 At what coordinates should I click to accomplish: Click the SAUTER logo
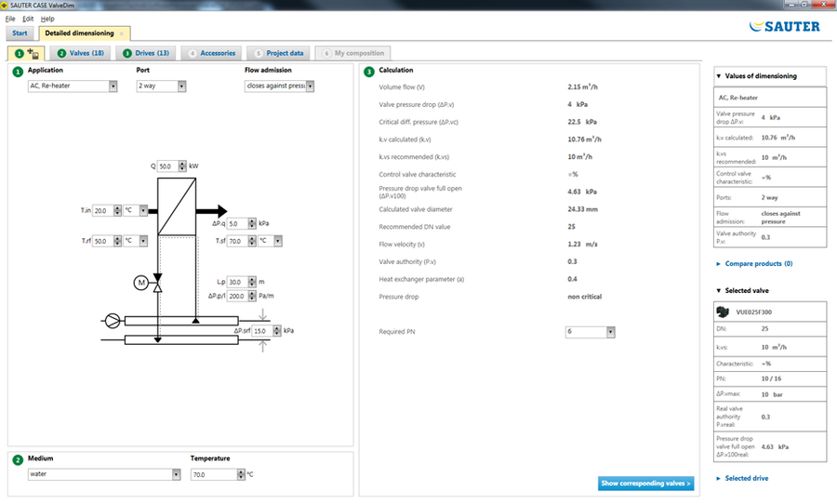pos(784,26)
